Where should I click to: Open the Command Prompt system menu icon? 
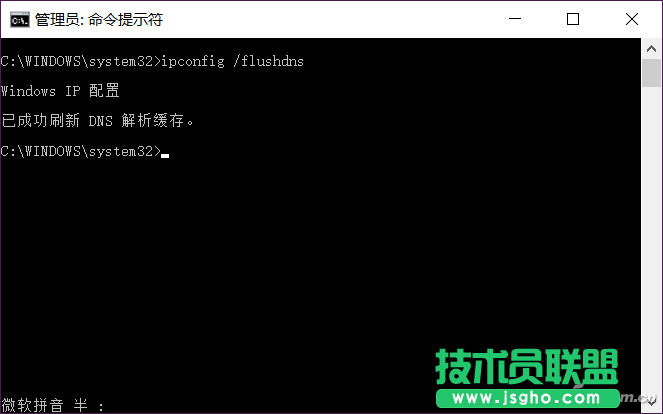pyautogui.click(x=20, y=20)
